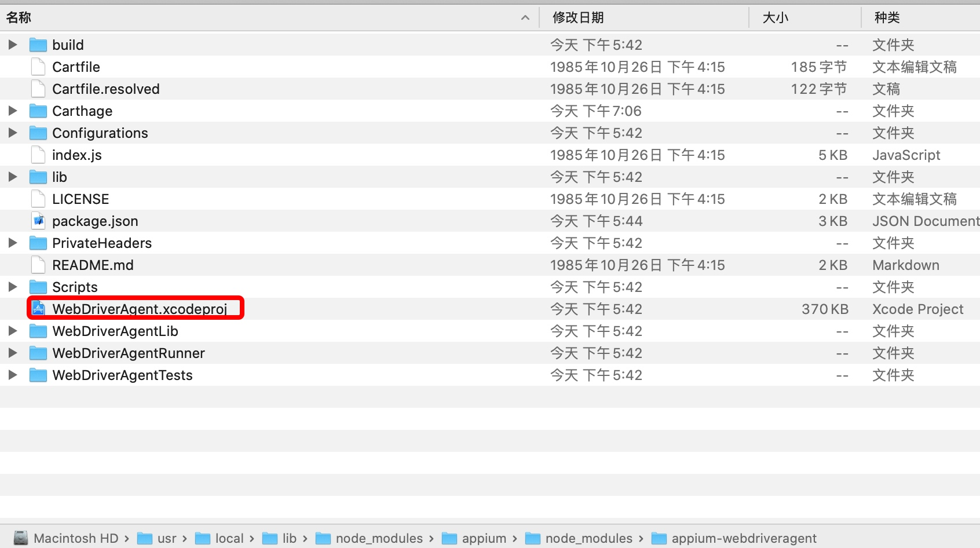Select the WebDriverAgentRunner folder icon

tap(38, 353)
